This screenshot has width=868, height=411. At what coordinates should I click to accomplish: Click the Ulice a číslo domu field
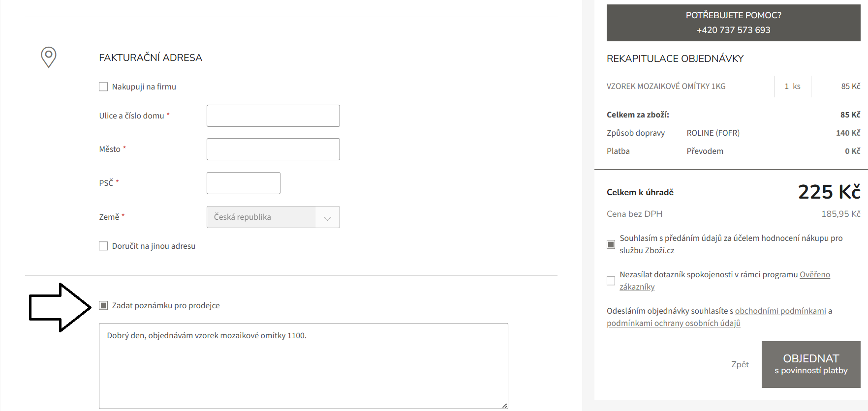click(273, 116)
